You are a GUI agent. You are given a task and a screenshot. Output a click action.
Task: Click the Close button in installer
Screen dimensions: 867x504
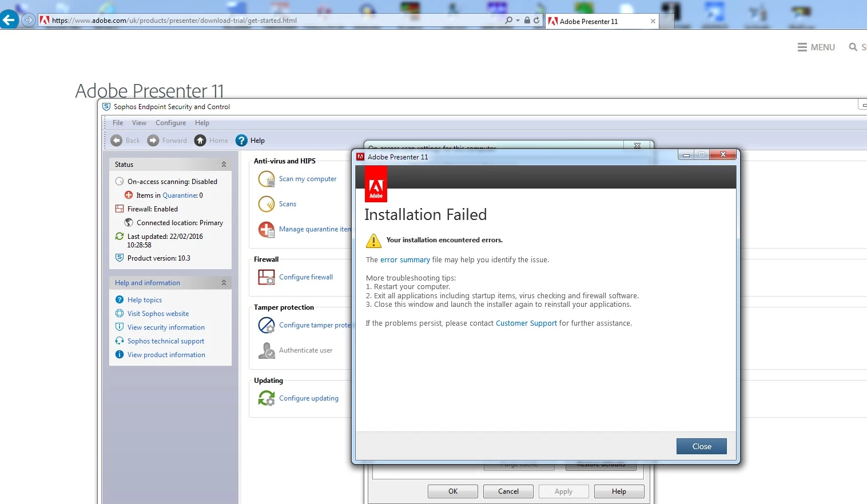(702, 446)
